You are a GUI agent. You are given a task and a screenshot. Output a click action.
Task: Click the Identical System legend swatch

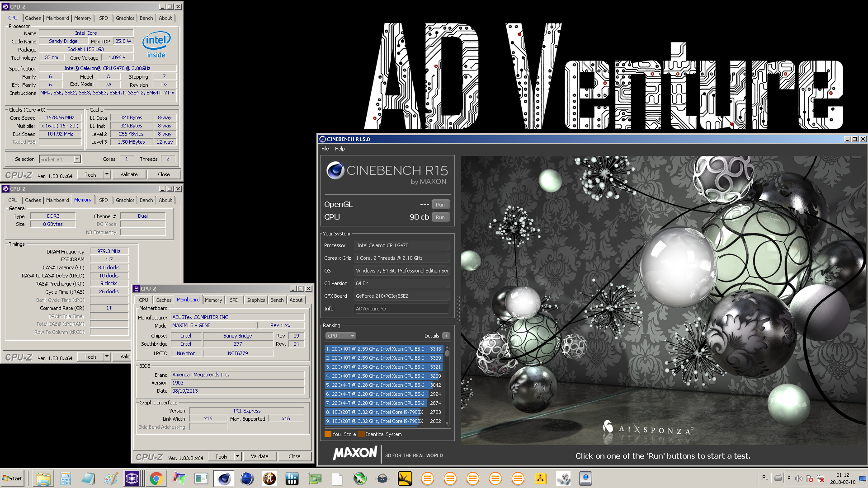(361, 434)
